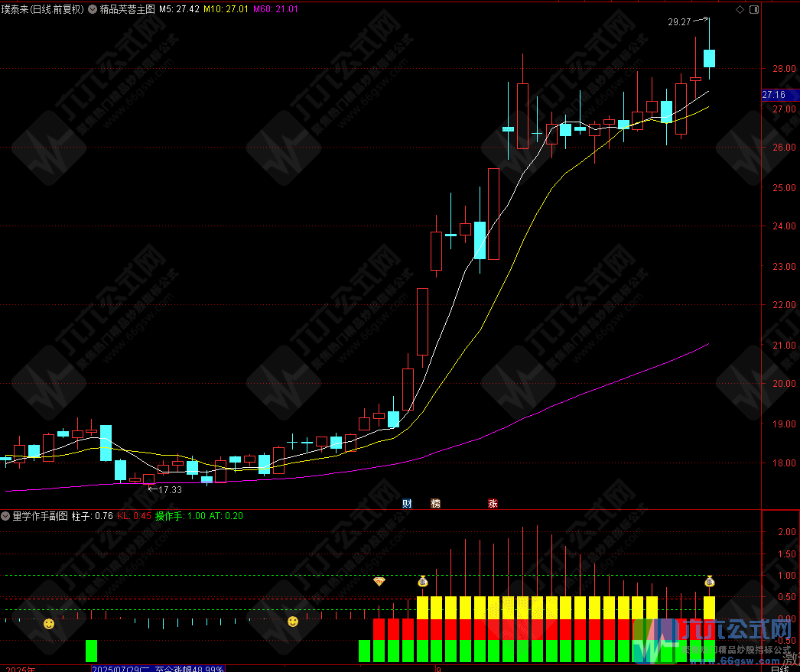The width and height of the screenshot is (800, 672).
Task: Click the money bag icon beside the diamond
Action: (x=423, y=583)
